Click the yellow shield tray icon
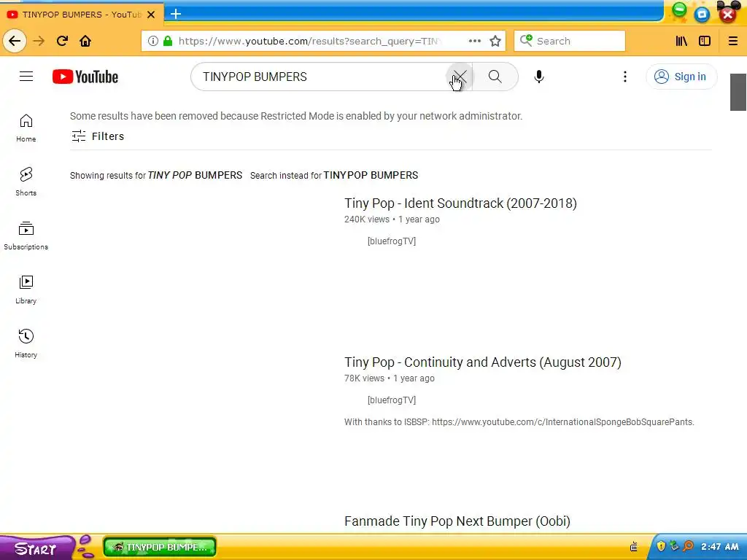The image size is (747, 560). click(661, 546)
